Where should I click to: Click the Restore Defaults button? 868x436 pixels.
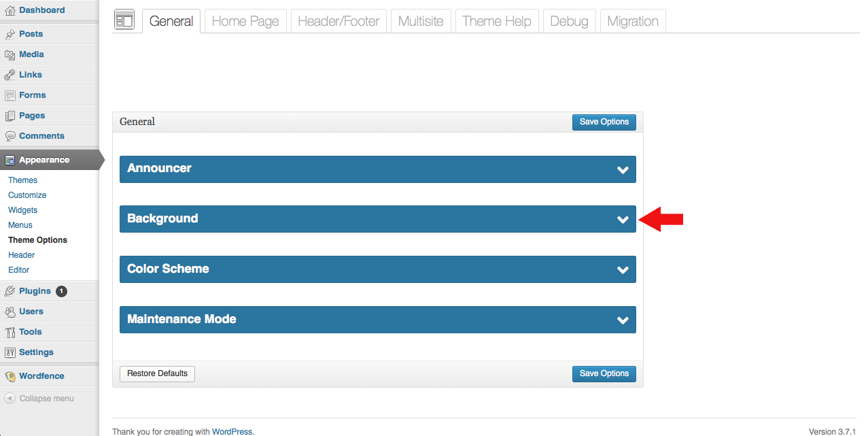coord(157,373)
